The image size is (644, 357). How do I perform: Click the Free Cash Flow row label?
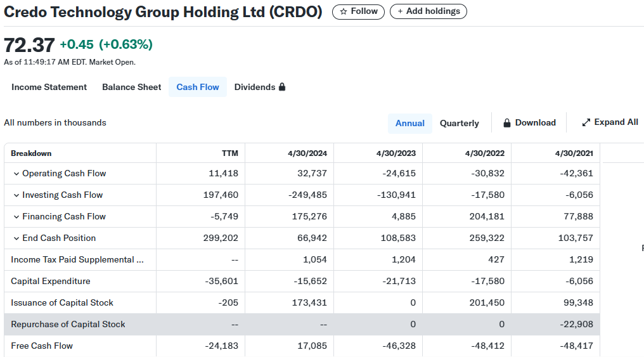click(42, 346)
